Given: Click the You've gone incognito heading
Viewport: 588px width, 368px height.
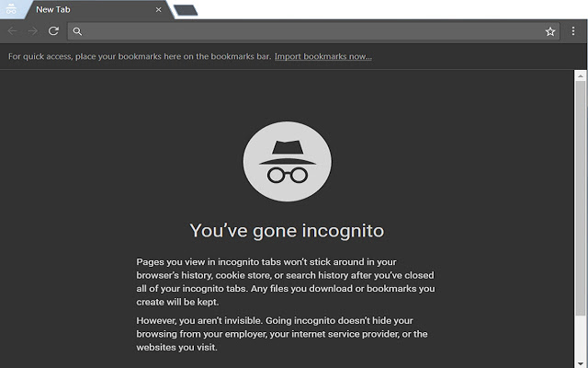Looking at the screenshot, I should (287, 230).
